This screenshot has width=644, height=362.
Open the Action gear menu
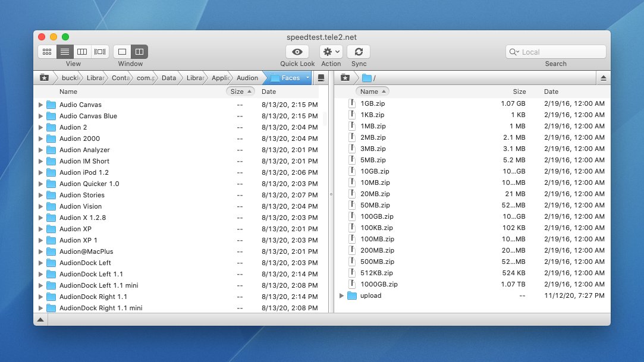(331, 52)
